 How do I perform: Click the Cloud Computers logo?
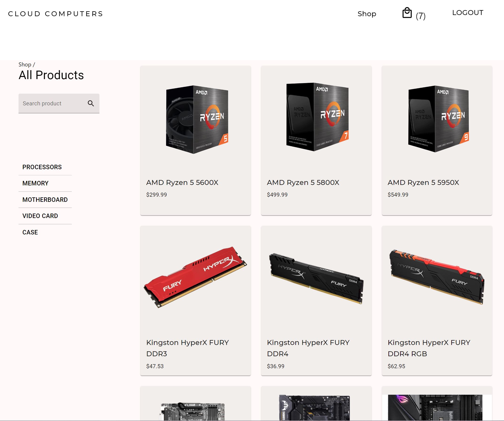pyautogui.click(x=55, y=14)
